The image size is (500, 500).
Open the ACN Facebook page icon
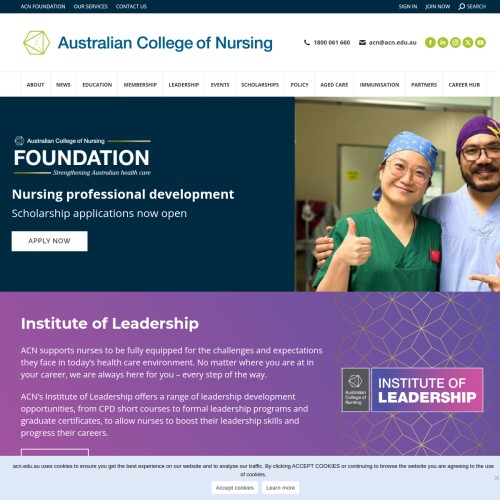[430, 42]
